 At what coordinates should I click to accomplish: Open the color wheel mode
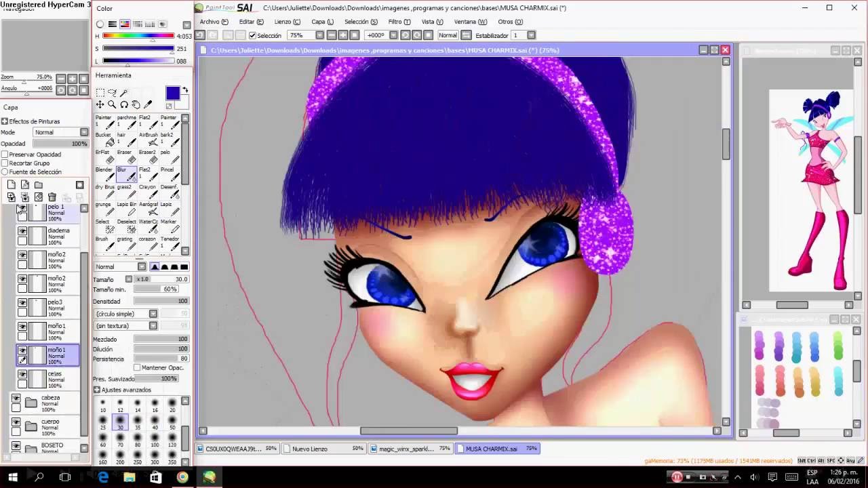(100, 24)
